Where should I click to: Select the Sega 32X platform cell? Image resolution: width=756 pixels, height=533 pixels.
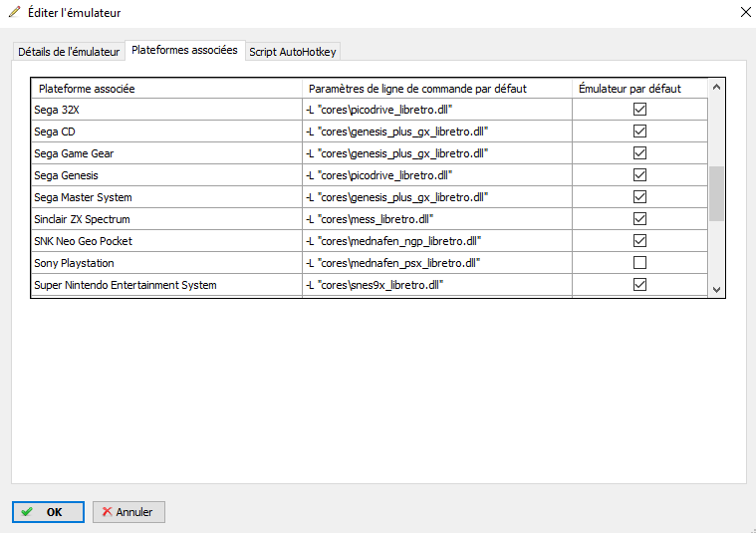pos(166,110)
